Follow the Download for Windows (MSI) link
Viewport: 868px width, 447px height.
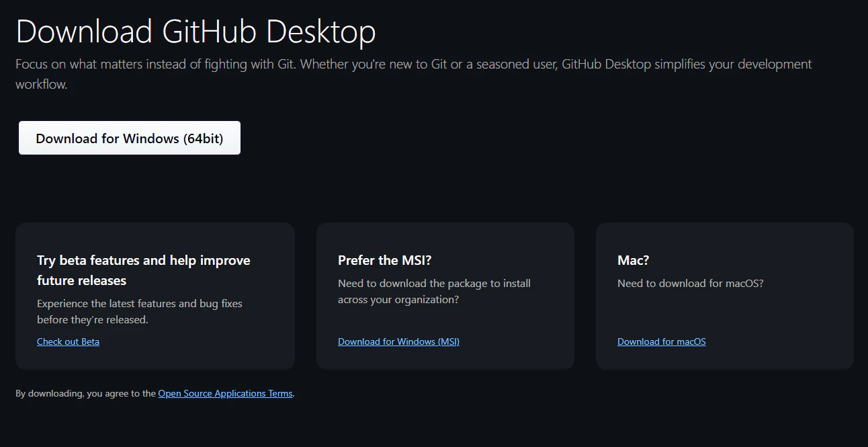point(398,341)
